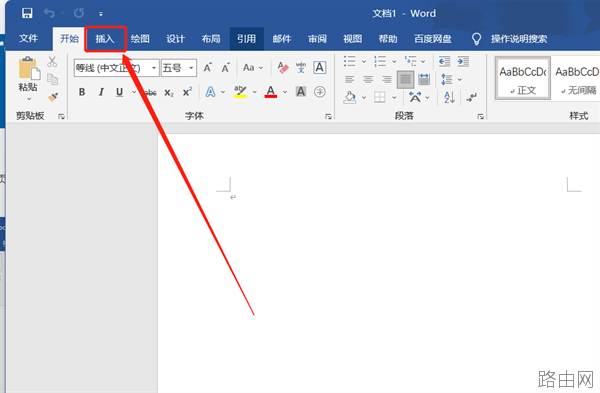
Task: Select the 正文 style thumbnail
Action: tap(523, 78)
